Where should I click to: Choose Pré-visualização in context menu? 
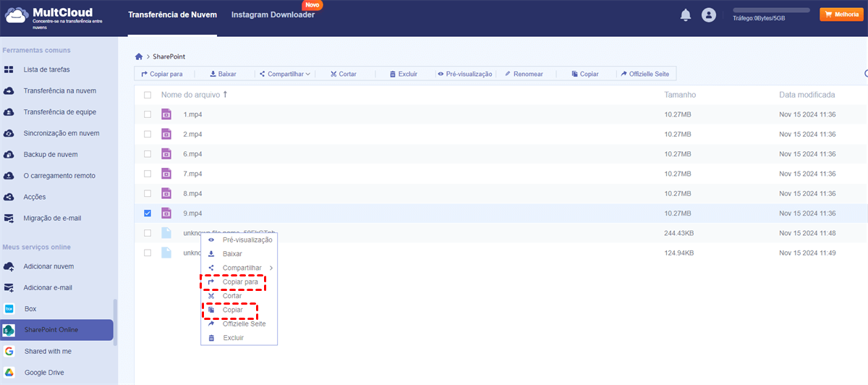coord(239,240)
